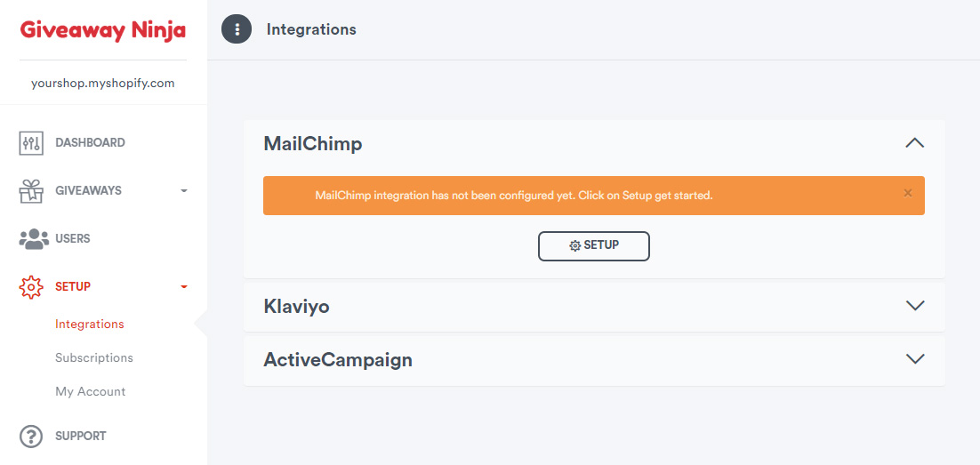Screen dimensions: 980x465
Task: Click the MailChimp section heading
Action: point(312,144)
